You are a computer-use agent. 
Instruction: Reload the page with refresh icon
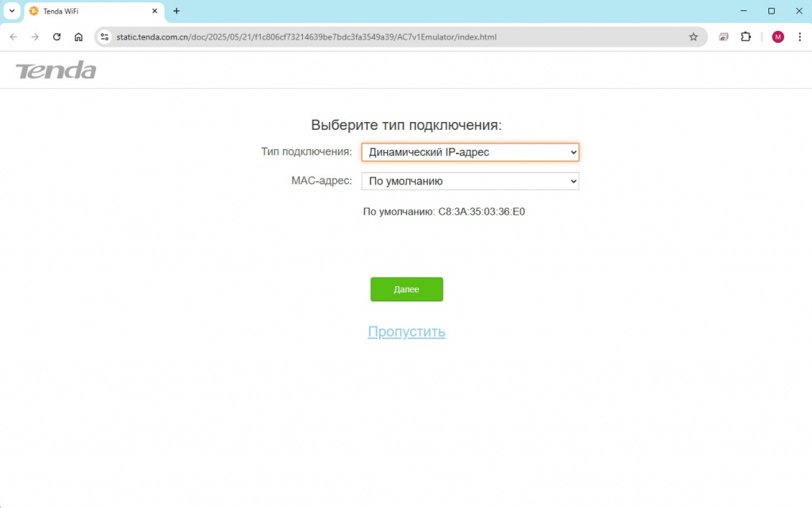tap(57, 36)
